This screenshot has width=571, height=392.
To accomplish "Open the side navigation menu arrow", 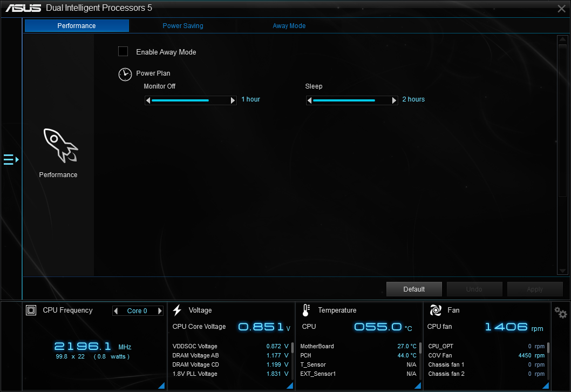I will coord(11,160).
